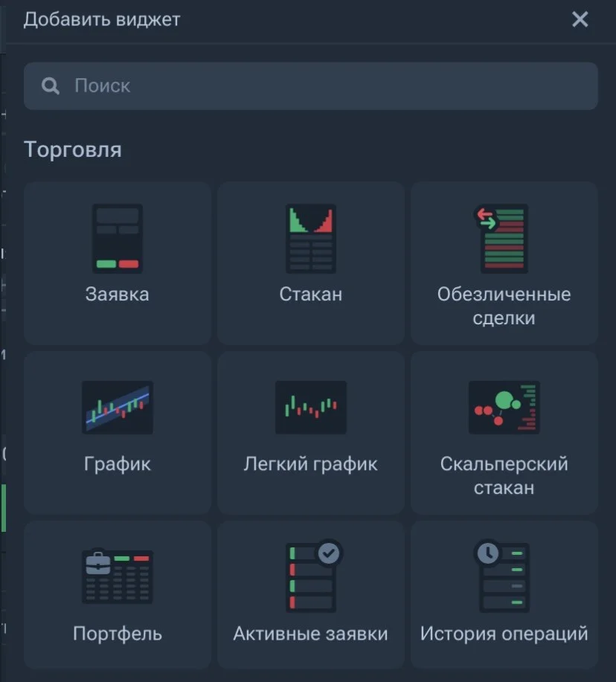The height and width of the screenshot is (682, 616).
Task: Click the 'Легкий график' label text
Action: pyautogui.click(x=311, y=464)
